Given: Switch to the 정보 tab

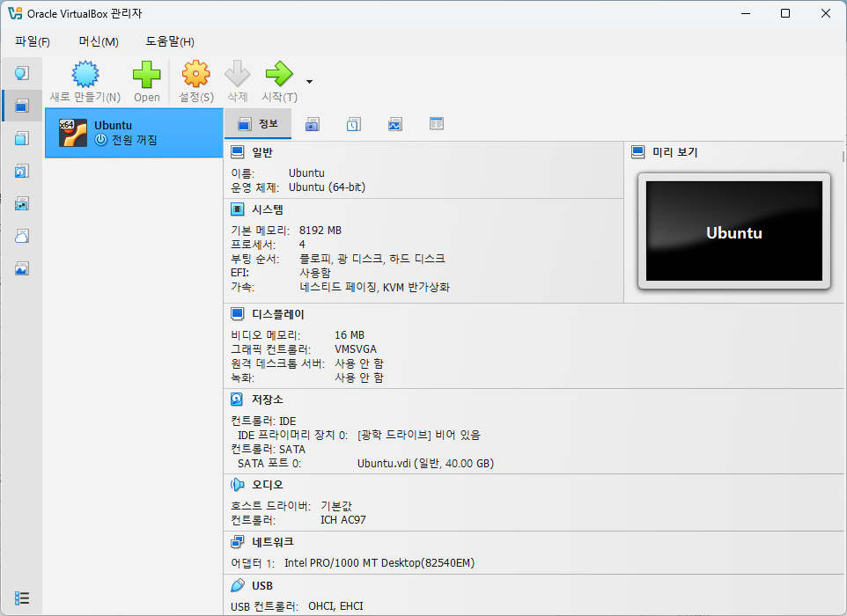Looking at the screenshot, I should click(x=258, y=124).
